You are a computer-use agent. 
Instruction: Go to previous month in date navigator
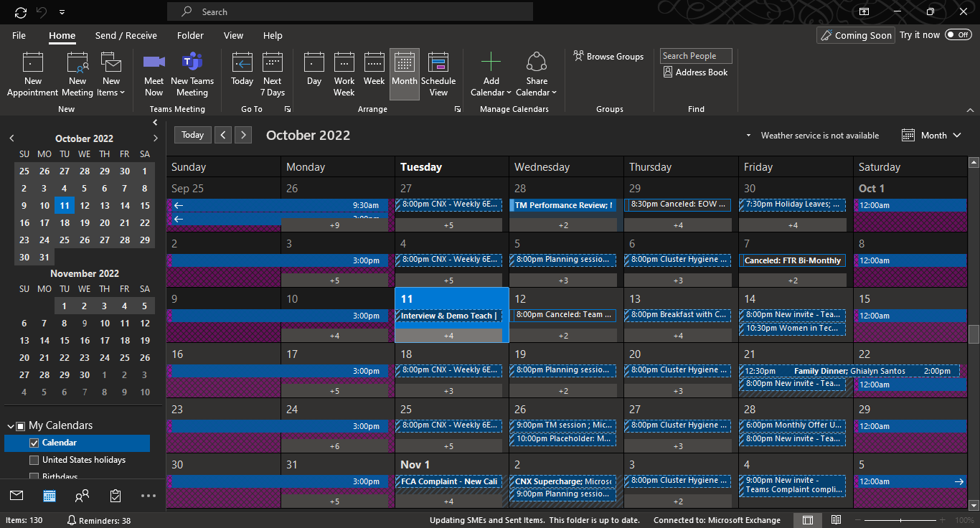click(11, 138)
